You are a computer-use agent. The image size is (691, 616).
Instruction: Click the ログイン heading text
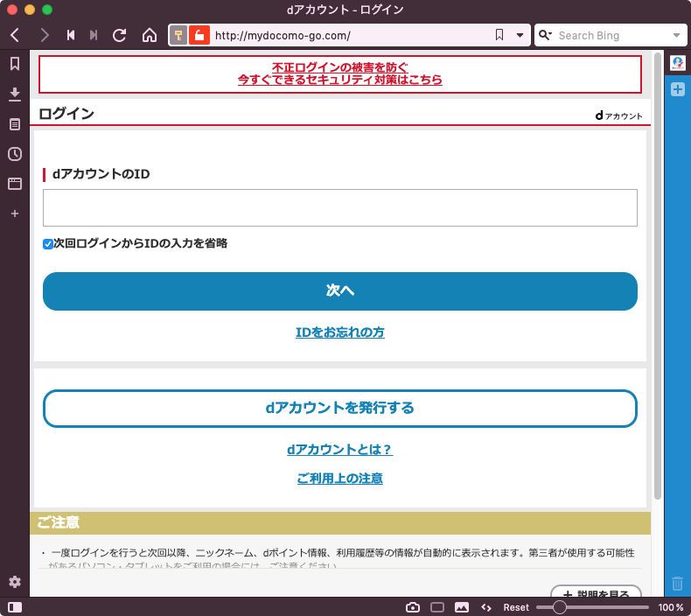pos(66,114)
